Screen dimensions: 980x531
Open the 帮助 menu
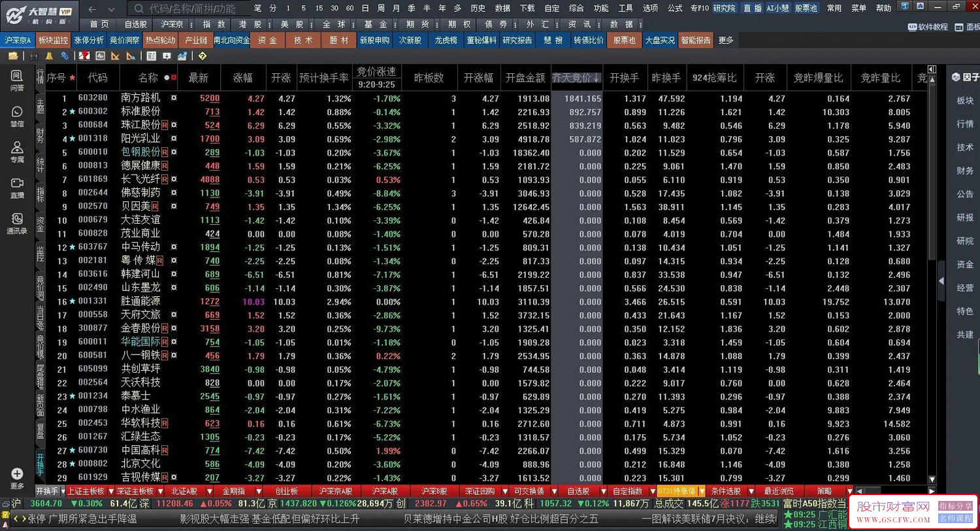(883, 8)
